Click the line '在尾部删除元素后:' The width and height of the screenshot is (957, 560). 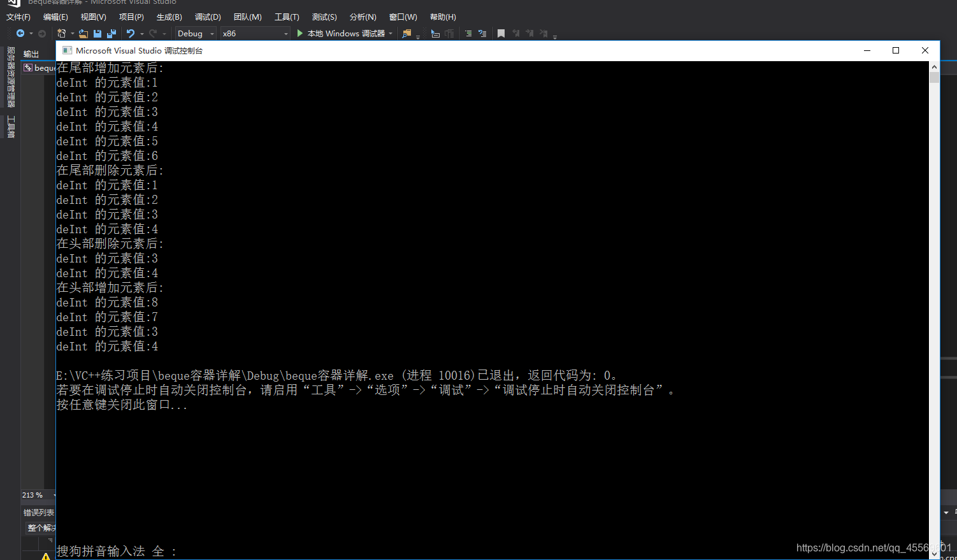pyautogui.click(x=110, y=170)
